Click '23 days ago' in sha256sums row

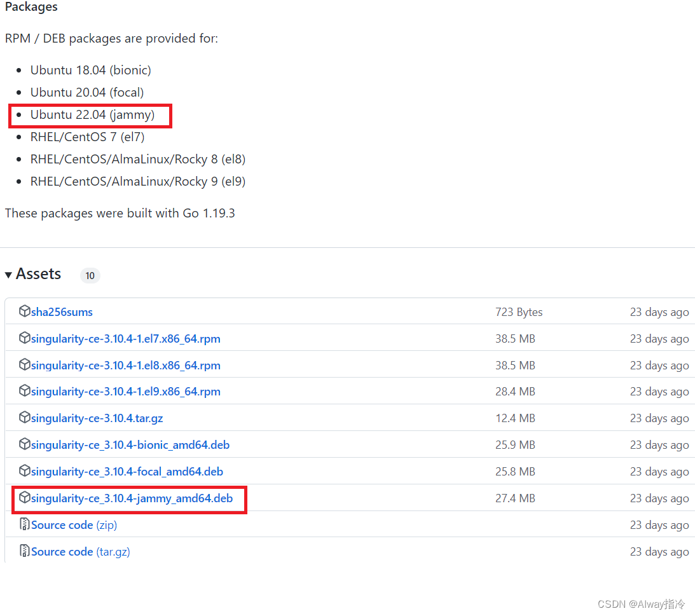pos(659,312)
